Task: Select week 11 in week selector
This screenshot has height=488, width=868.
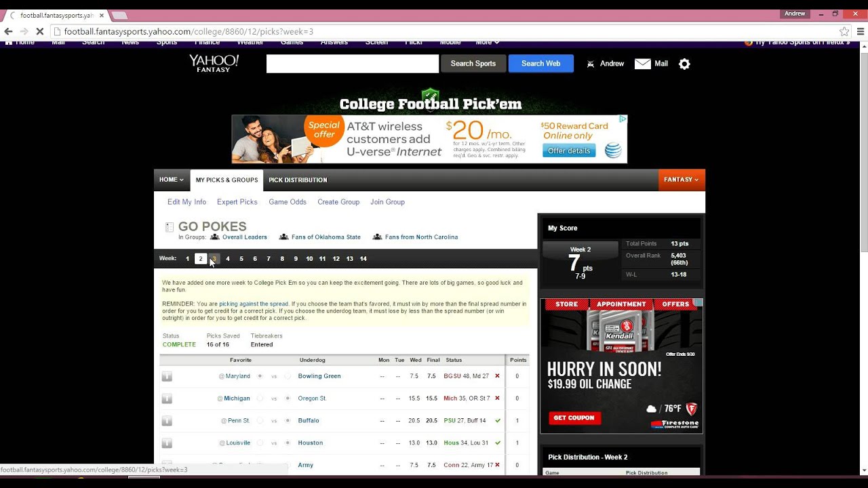Action: pos(322,259)
